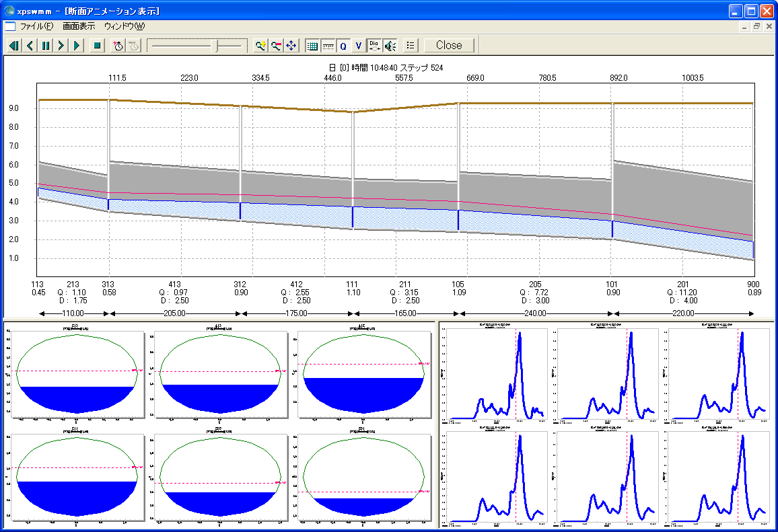Toggle the Dia diameter display button

tap(374, 46)
